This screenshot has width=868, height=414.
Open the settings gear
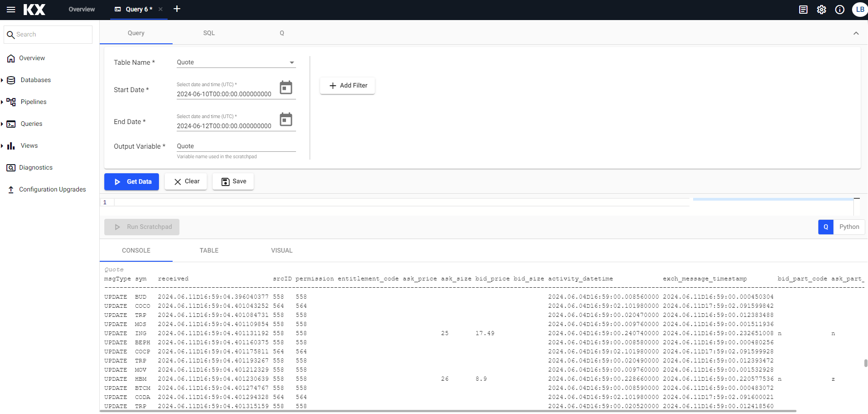click(x=822, y=10)
